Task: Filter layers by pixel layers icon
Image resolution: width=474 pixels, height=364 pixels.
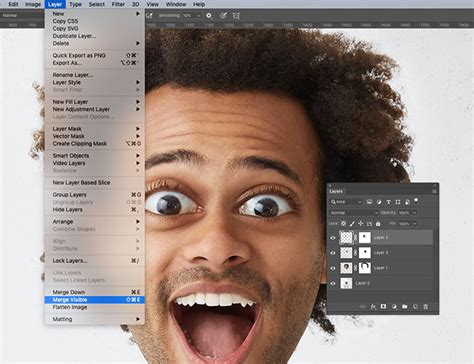Action: [369, 202]
